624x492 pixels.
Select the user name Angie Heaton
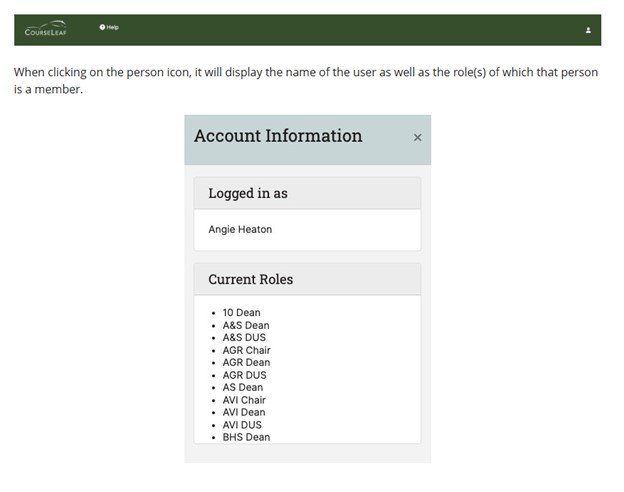point(240,230)
